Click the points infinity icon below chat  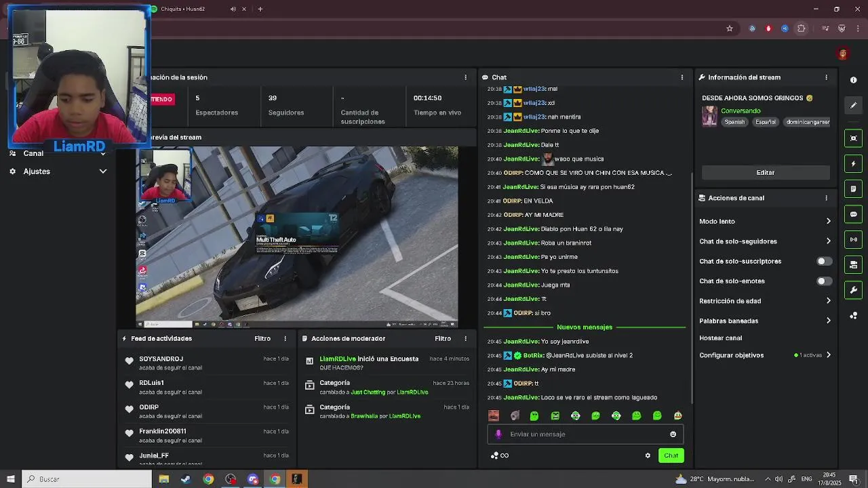click(x=500, y=455)
